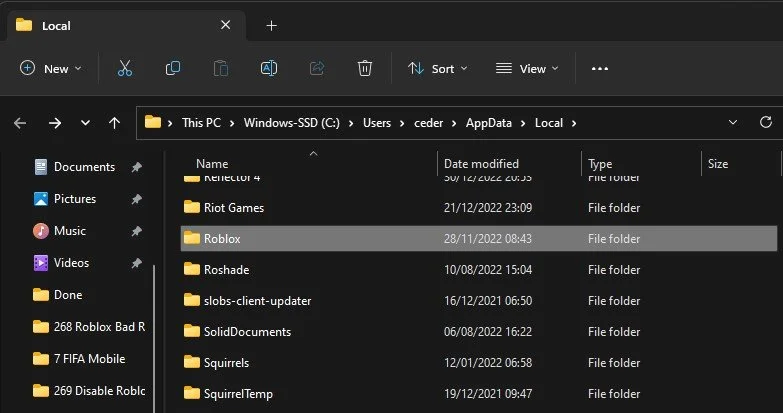
Task: Click Riot Games date 21/12/2022 23:09
Action: click(487, 208)
